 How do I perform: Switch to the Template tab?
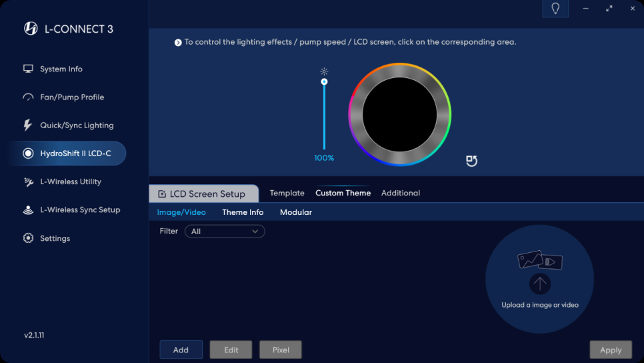[x=287, y=193]
